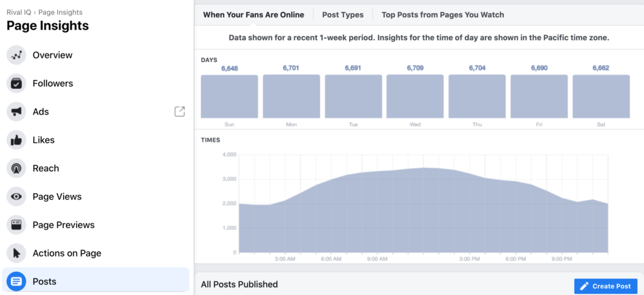The width and height of the screenshot is (644, 295).
Task: Select the Sat bar showing 6,662
Action: click(601, 97)
